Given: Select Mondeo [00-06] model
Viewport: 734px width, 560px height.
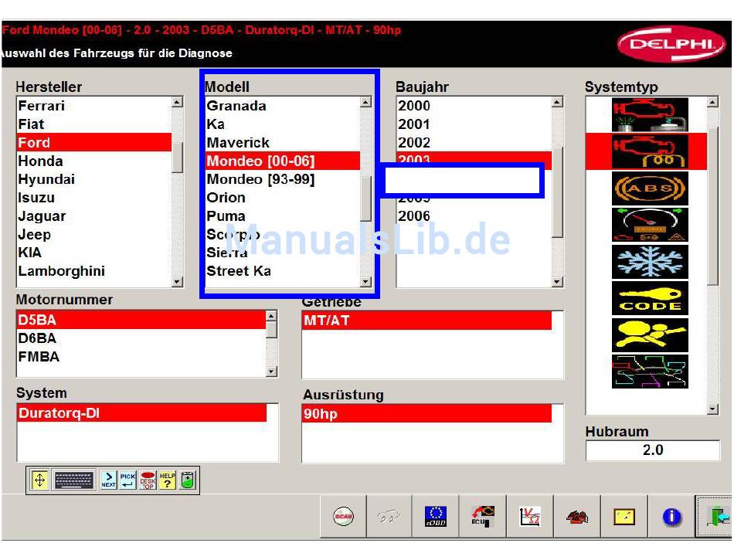Looking at the screenshot, I should pyautogui.click(x=283, y=161).
